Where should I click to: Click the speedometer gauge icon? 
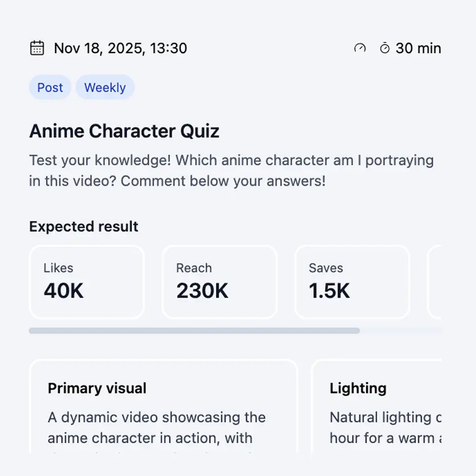(x=360, y=48)
